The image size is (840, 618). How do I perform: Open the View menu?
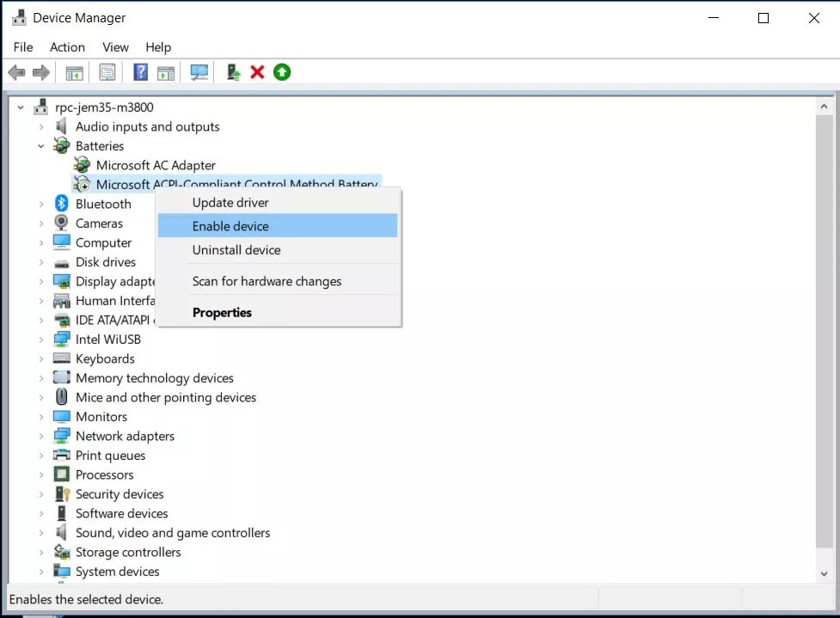[115, 47]
